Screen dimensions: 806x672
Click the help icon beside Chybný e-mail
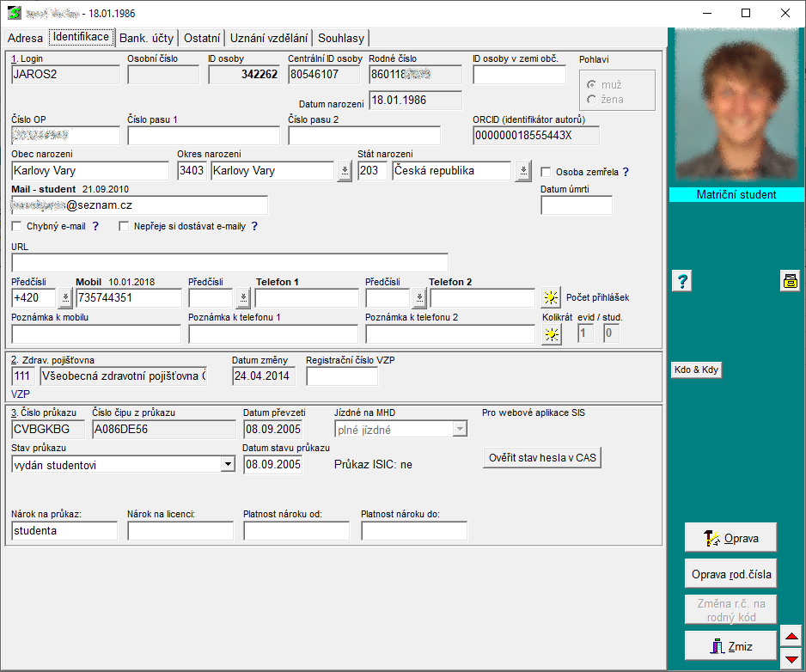pyautogui.click(x=95, y=227)
